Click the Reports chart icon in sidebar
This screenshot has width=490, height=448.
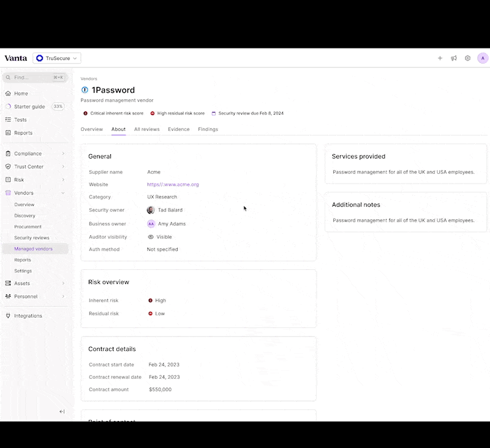pyautogui.click(x=8, y=133)
